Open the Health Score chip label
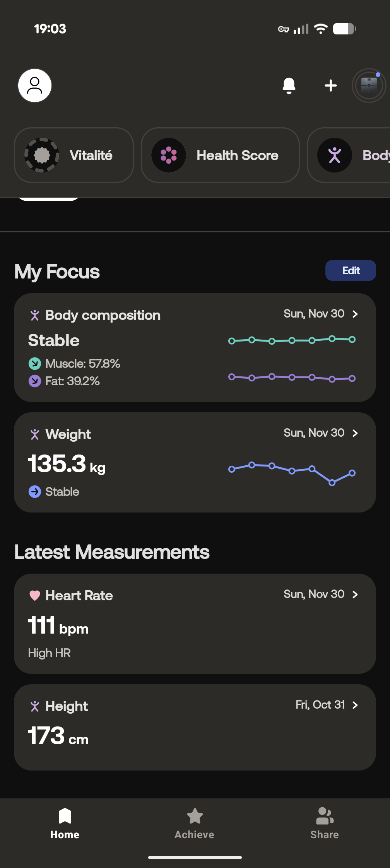This screenshot has width=390, height=868. click(x=237, y=155)
